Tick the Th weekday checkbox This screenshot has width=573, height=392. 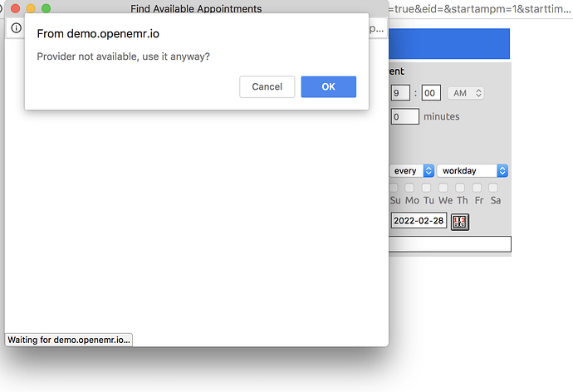(x=460, y=188)
